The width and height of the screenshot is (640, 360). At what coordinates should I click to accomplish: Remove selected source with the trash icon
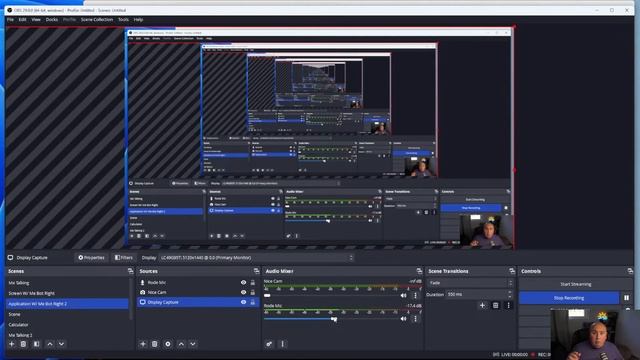[155, 344]
